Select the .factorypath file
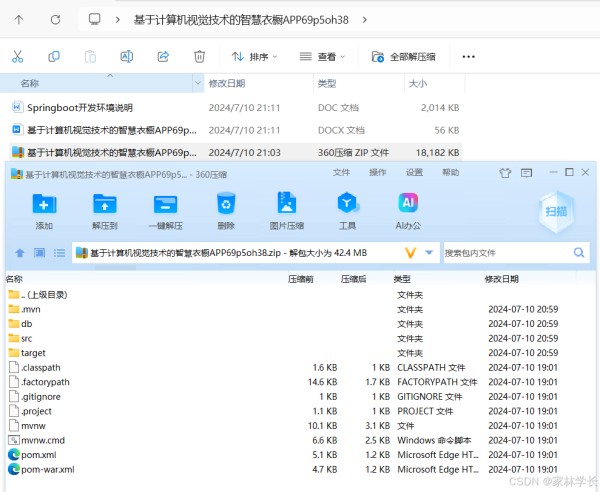The image size is (600, 492). click(x=39, y=382)
